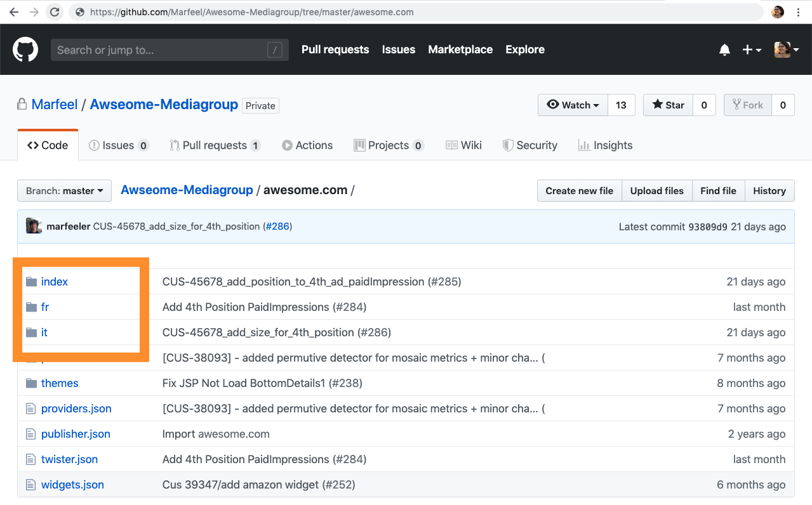
Task: Click the marfeeler author name
Action: tap(69, 226)
